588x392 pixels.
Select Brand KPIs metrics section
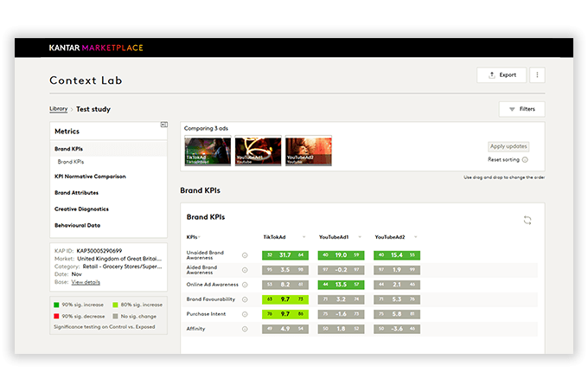(x=108, y=149)
